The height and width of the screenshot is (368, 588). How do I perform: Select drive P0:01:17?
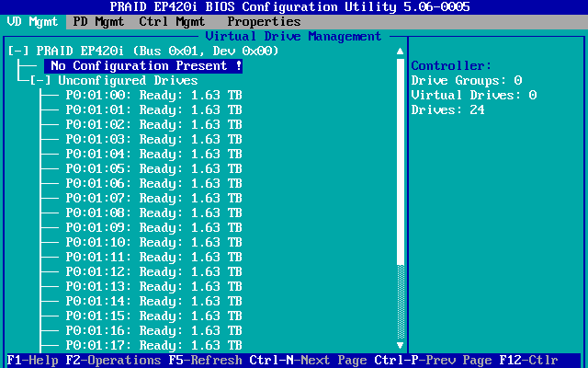[x=153, y=346]
